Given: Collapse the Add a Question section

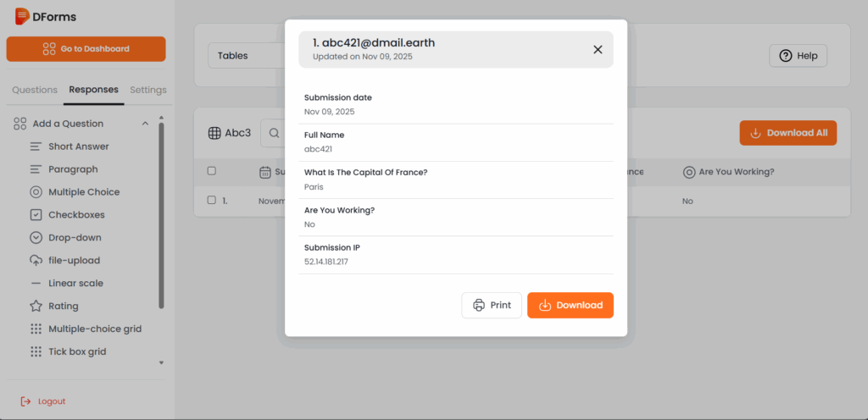Looking at the screenshot, I should tap(145, 124).
